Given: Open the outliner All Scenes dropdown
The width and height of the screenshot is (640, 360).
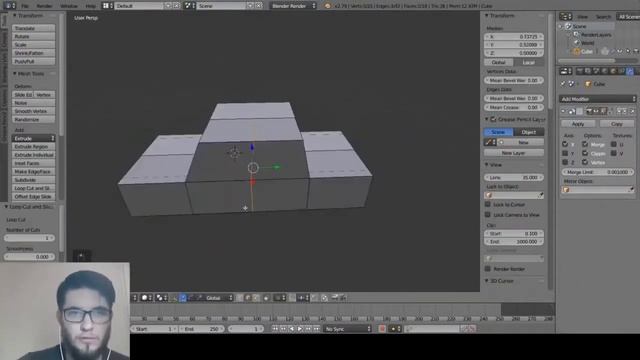Looking at the screenshot, I should click(628, 17).
